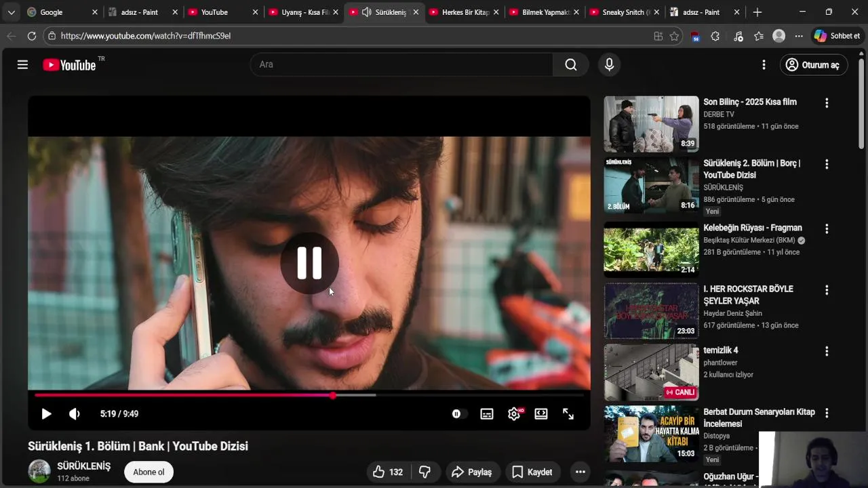Open options for HER ROCKSTAR video
Screen dimensions: 868x488
(x=826, y=290)
